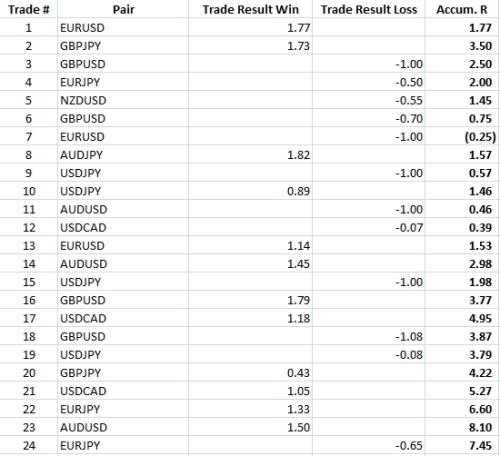Select the 0.43 win value cell
This screenshot has width=500, height=456.
pyautogui.click(x=250, y=373)
